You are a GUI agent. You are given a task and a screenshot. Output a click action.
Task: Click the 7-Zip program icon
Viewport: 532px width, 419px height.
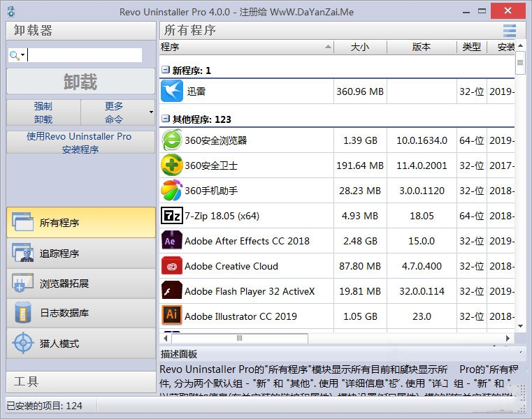[172, 216]
